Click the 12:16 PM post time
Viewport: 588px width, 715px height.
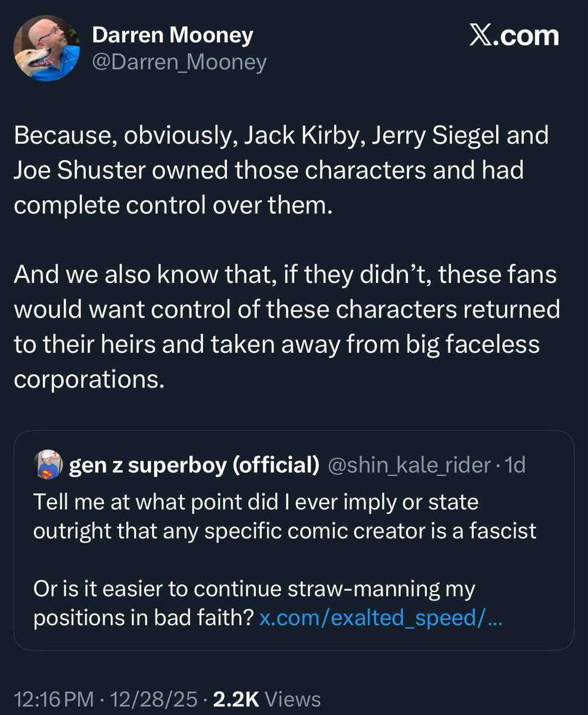(54, 700)
